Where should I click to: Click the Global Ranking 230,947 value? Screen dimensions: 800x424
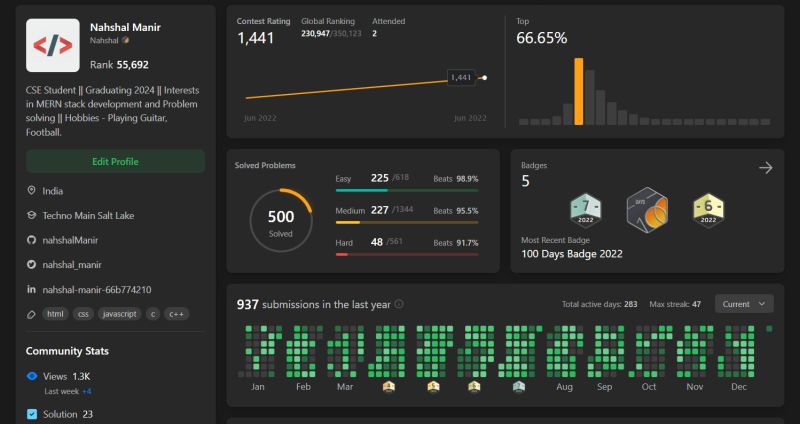315,34
